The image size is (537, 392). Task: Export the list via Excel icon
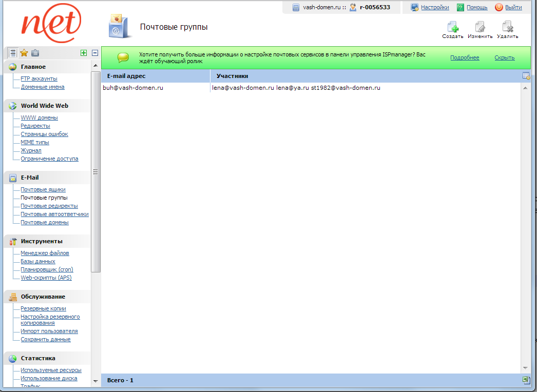[x=526, y=380]
